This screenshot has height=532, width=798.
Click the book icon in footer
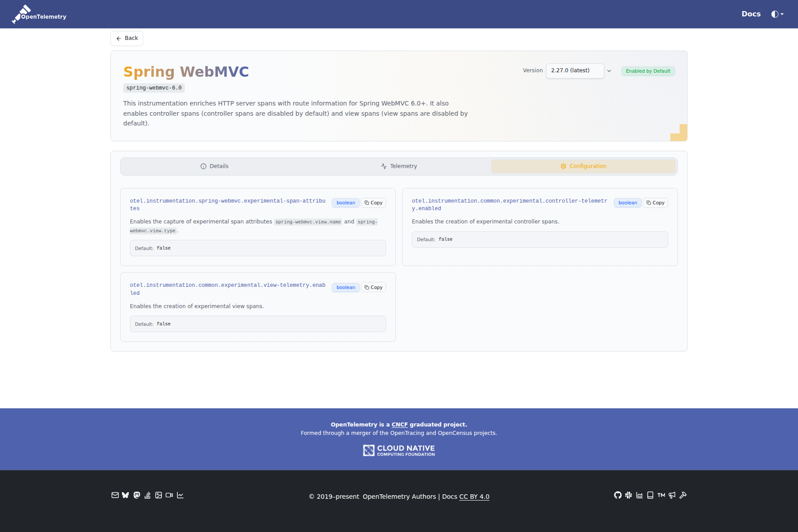pos(650,495)
